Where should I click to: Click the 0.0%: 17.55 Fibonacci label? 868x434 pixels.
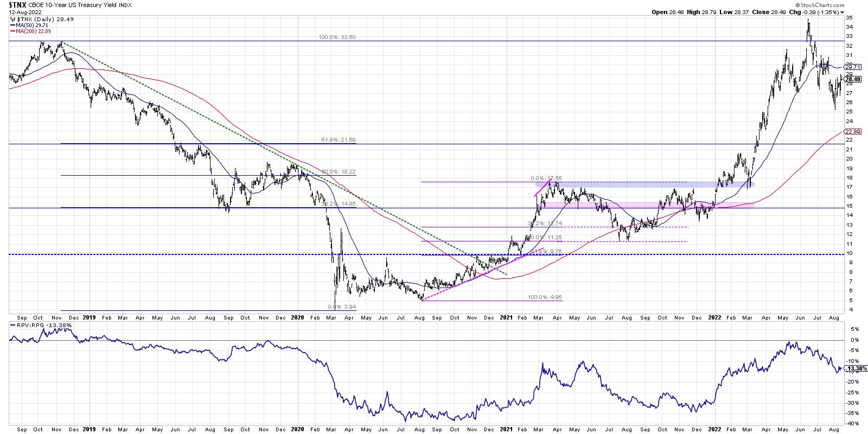545,178
